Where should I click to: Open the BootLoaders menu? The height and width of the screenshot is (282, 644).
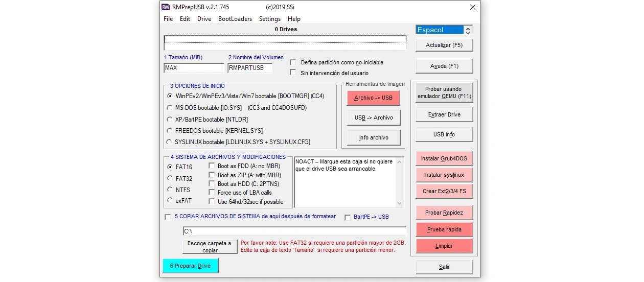tap(235, 19)
